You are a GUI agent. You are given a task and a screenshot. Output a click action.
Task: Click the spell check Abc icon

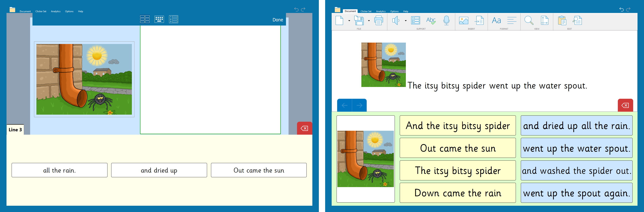pos(431,20)
